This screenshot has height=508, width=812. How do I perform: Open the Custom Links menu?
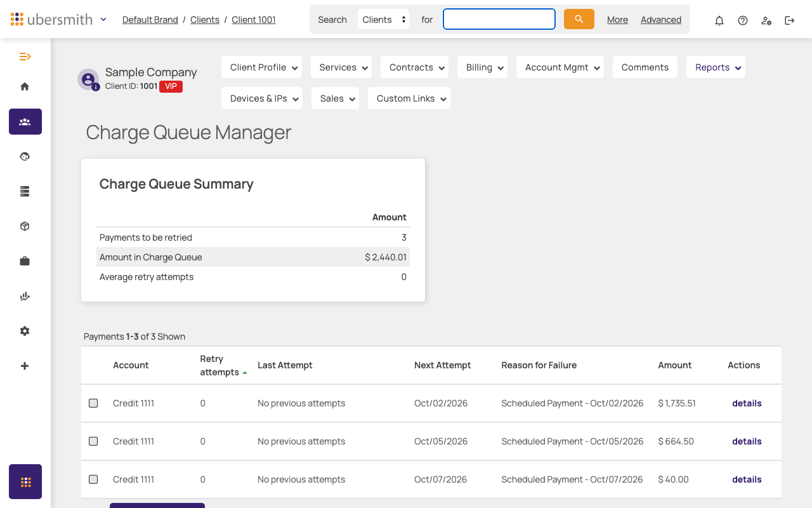[409, 98]
